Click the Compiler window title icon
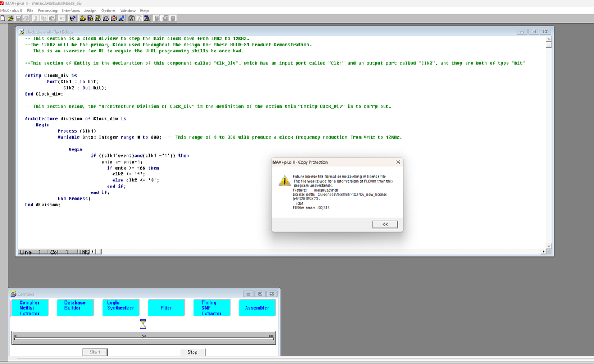 point(13,294)
